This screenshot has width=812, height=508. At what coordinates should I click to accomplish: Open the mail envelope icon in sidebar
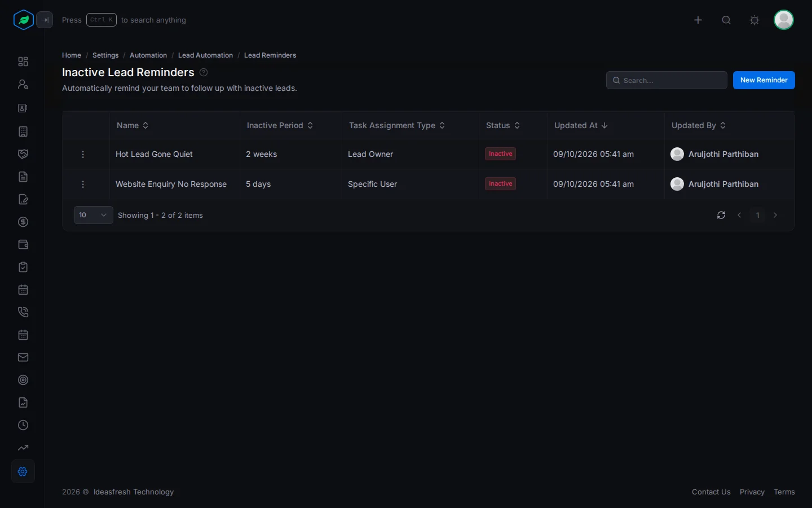point(23,357)
